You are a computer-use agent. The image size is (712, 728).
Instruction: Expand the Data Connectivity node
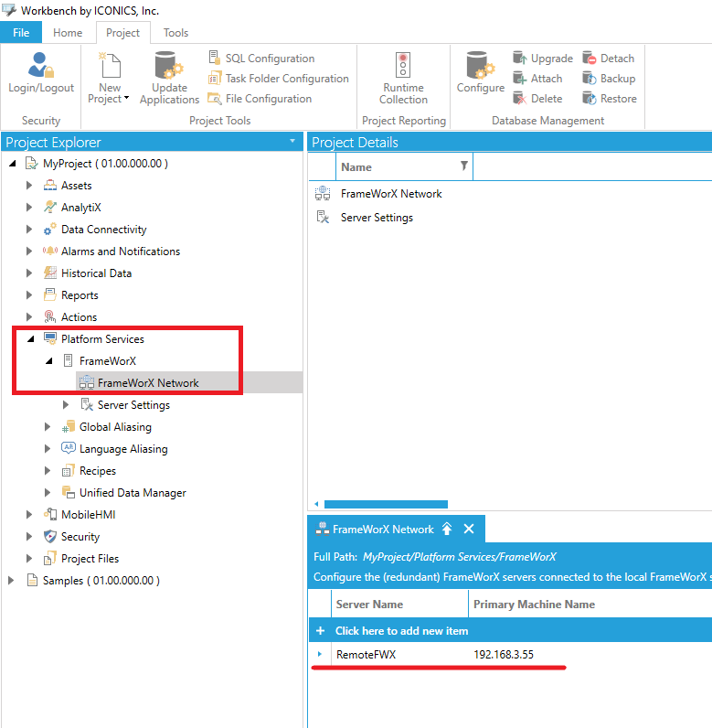point(28,229)
